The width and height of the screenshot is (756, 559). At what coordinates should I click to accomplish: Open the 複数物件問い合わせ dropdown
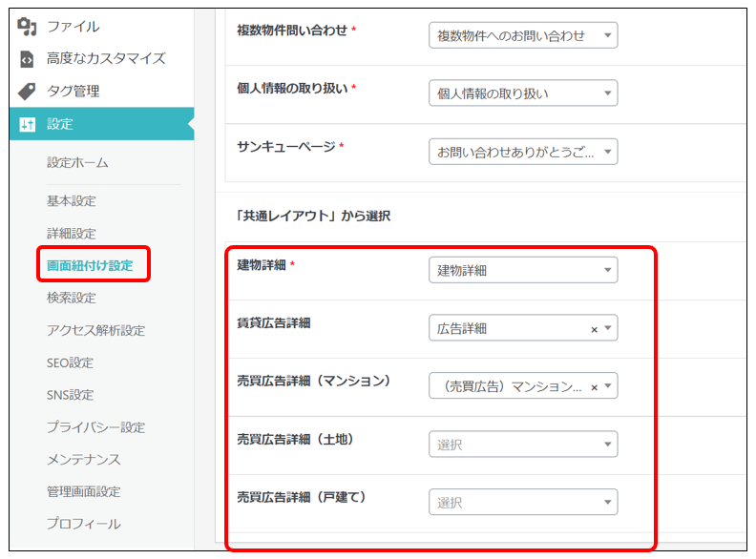tap(522, 36)
